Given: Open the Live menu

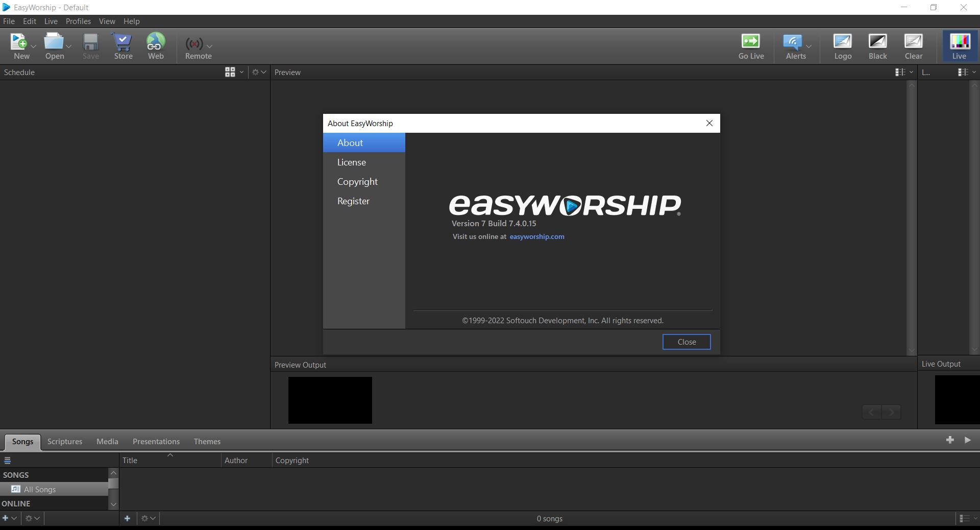Looking at the screenshot, I should click(x=51, y=21).
